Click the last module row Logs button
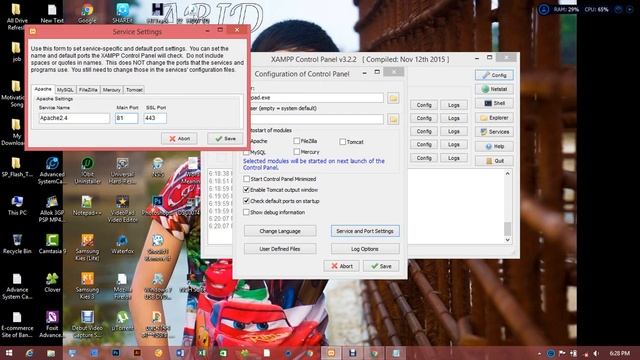This screenshot has width=640, height=360. (x=454, y=158)
